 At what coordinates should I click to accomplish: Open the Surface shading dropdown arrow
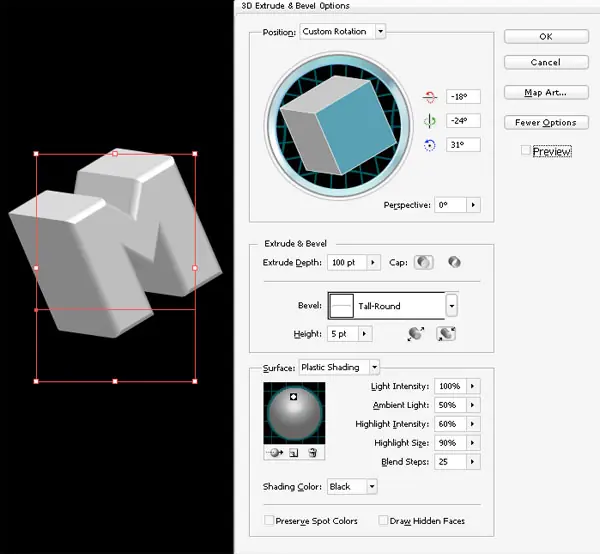374,367
